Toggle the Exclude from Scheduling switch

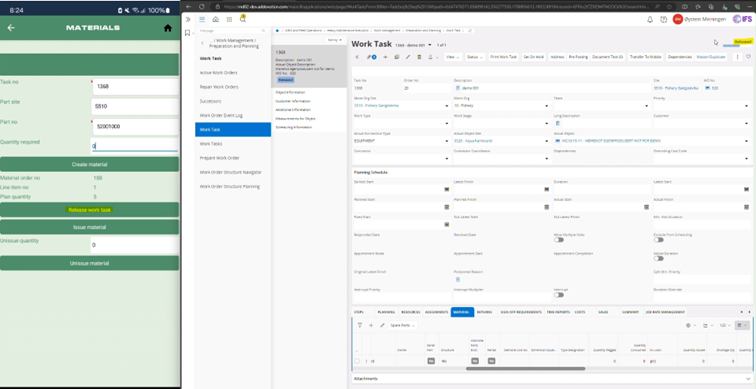659,240
